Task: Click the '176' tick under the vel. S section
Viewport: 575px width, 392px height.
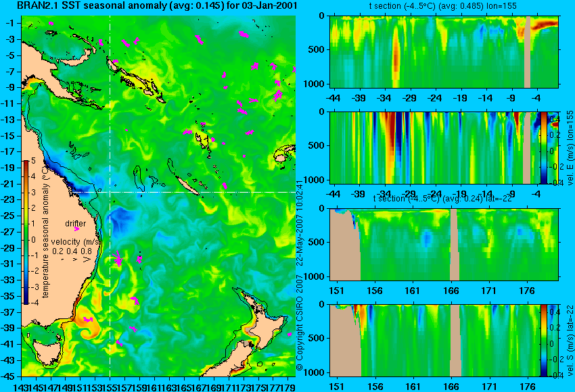Action: click(528, 387)
